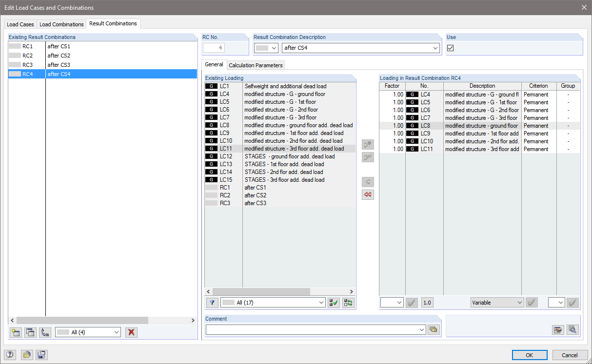Viewport: 592px width, 364px height.
Task: Open the Result Combination Description dropdown
Action: pos(435,48)
